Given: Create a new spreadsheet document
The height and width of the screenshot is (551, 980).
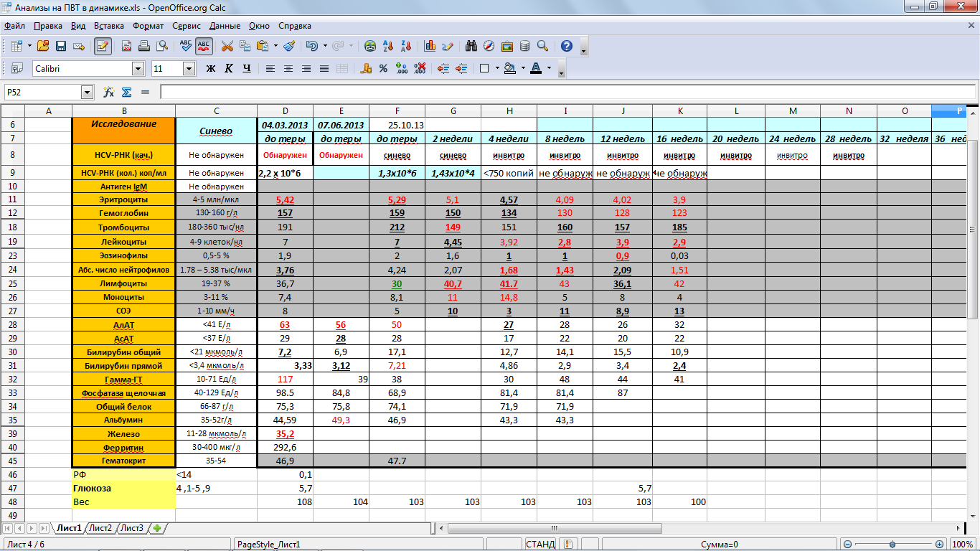Looking at the screenshot, I should click(17, 46).
